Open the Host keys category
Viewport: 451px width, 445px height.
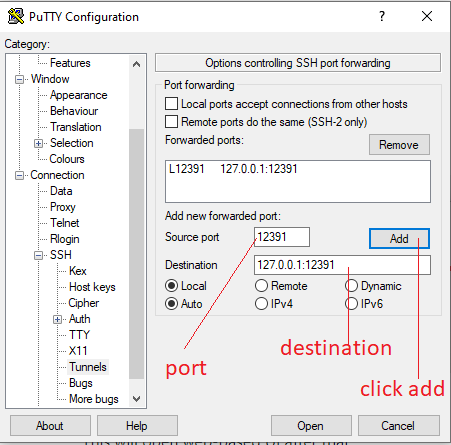click(92, 287)
